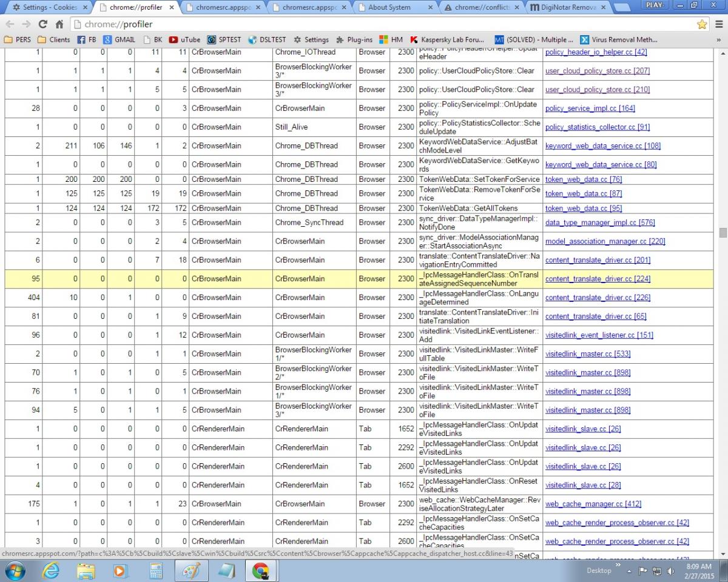Open the SPTEST bookmark
The height and width of the screenshot is (582, 728).
point(224,39)
